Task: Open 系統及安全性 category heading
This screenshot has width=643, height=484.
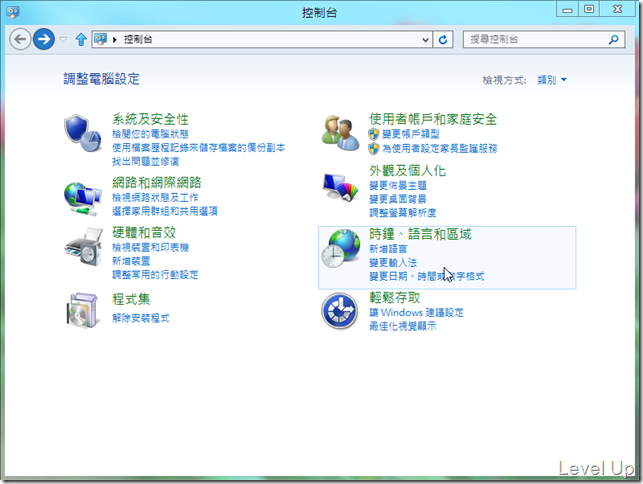Action: (x=150, y=119)
